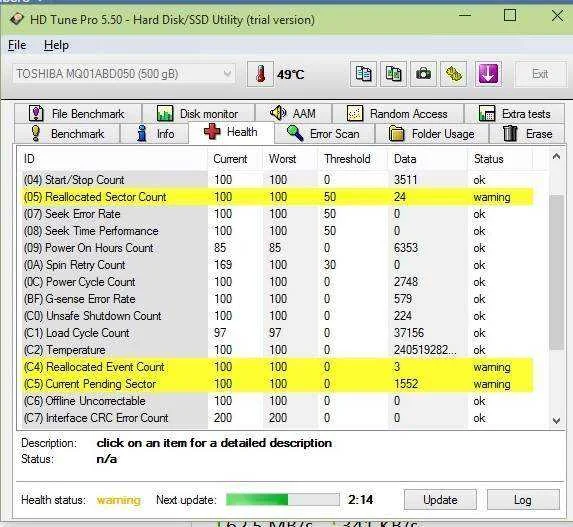Switch to the Error Scan tab
The width and height of the screenshot is (573, 527).
click(325, 134)
